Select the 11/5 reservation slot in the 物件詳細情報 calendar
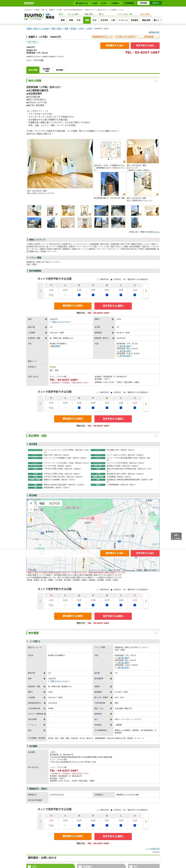 [x=79, y=295]
